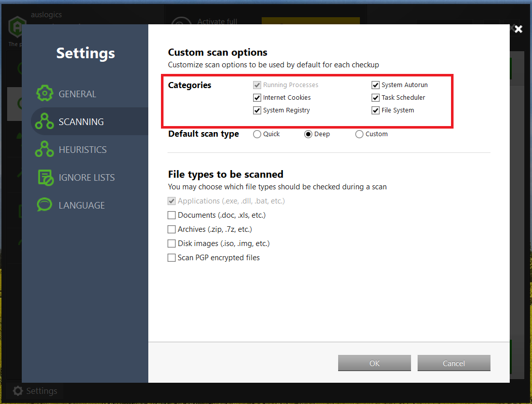532x404 pixels.
Task: Click the IGNORE LISTS clipboard icon
Action: (x=45, y=177)
